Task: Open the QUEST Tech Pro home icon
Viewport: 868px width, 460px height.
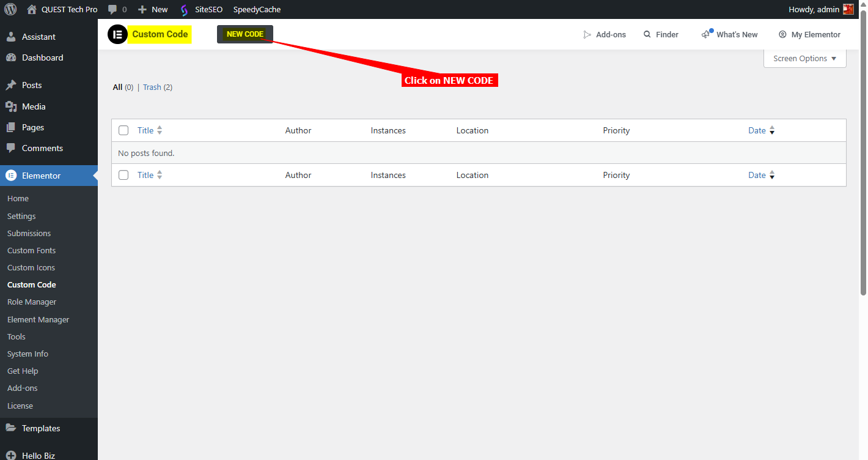Action: [x=32, y=10]
